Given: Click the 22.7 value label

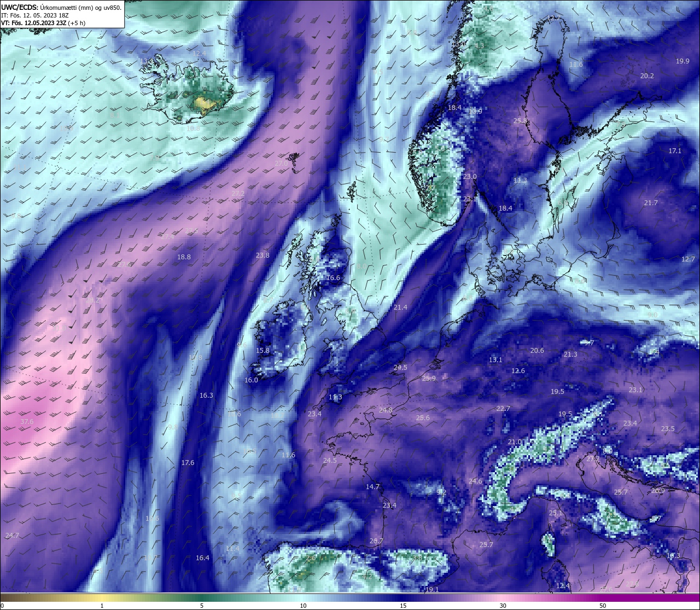Looking at the screenshot, I should pyautogui.click(x=503, y=408).
